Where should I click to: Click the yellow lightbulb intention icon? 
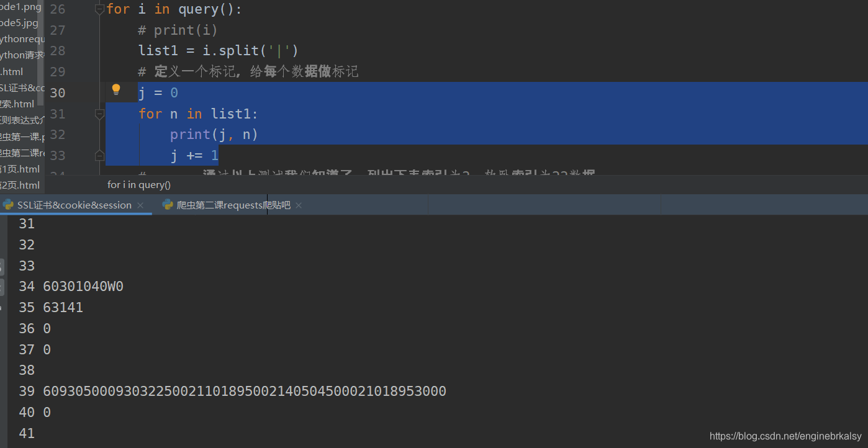click(116, 89)
